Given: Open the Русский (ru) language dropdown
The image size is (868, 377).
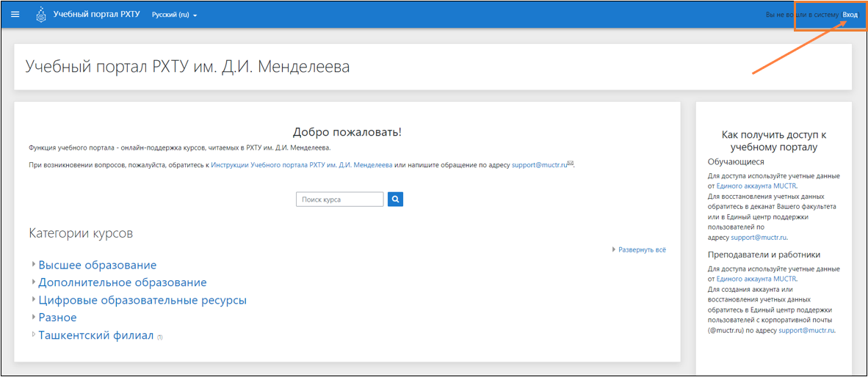Looking at the screenshot, I should [x=174, y=15].
